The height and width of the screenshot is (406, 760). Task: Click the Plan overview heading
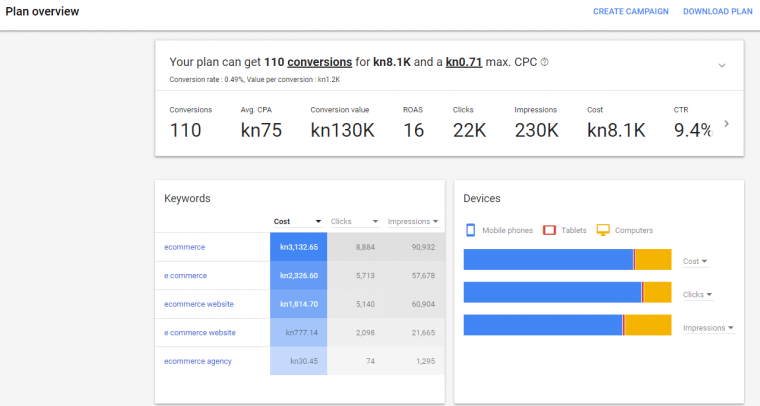point(42,12)
